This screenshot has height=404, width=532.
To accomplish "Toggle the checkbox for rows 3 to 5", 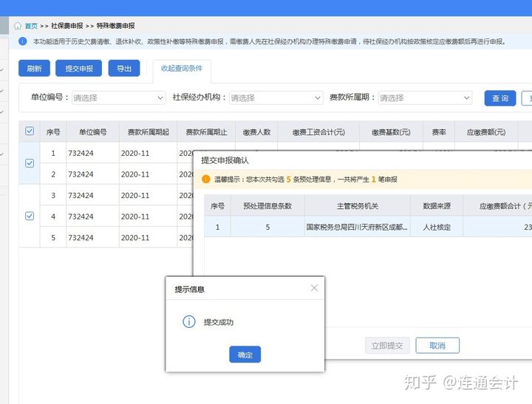I will [x=30, y=216].
